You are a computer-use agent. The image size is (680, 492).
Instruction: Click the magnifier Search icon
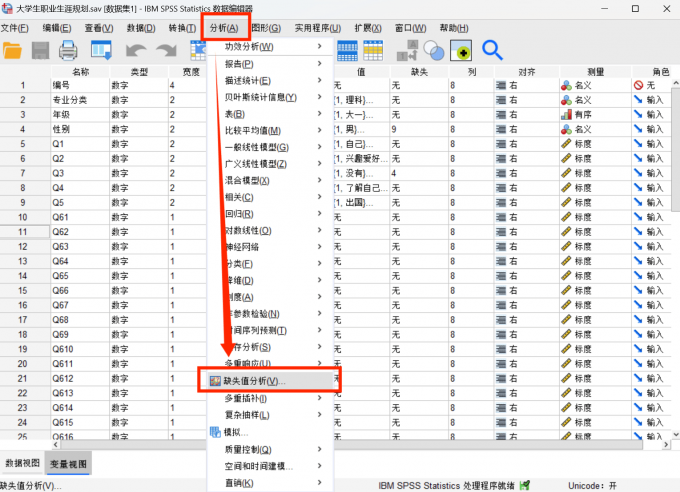492,50
